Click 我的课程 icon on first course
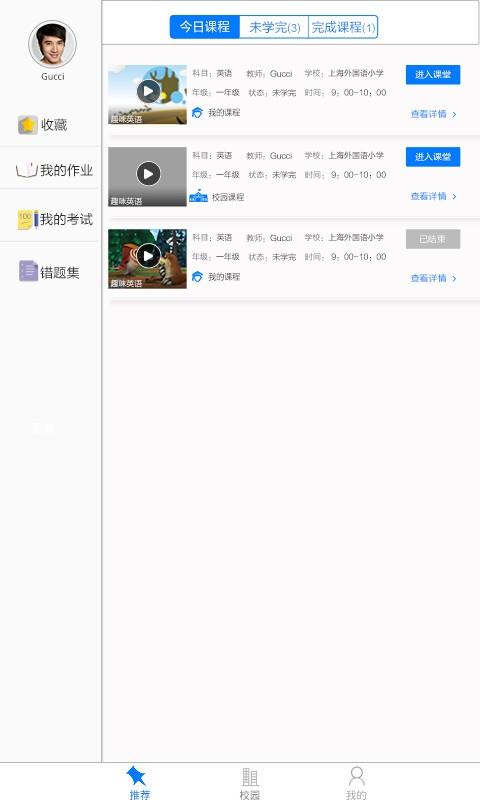The image size is (480, 800). tap(197, 113)
